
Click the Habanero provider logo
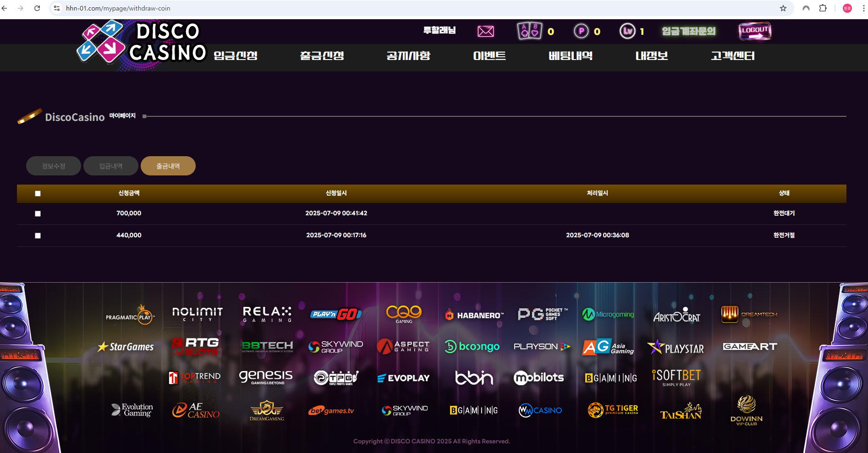[474, 315]
